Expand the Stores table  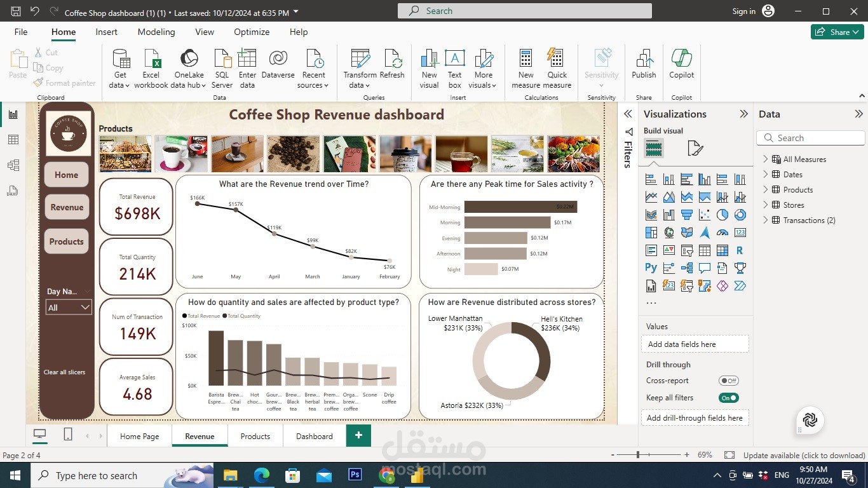[766, 205]
